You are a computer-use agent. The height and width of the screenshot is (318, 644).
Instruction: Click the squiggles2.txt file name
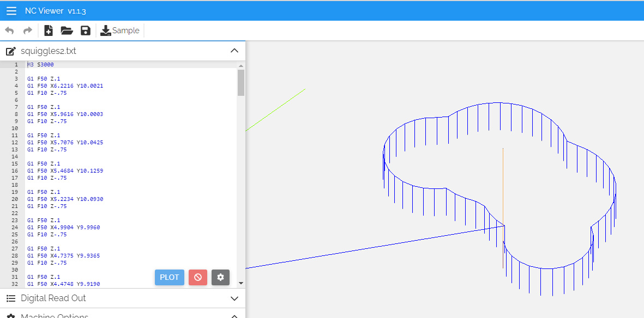coord(49,51)
